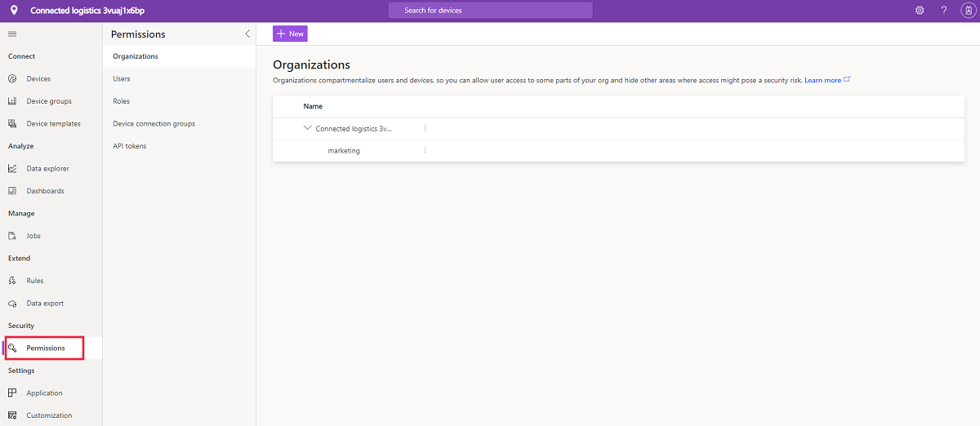Click the marketing organization row
This screenshot has width=980, height=426.
click(x=618, y=150)
